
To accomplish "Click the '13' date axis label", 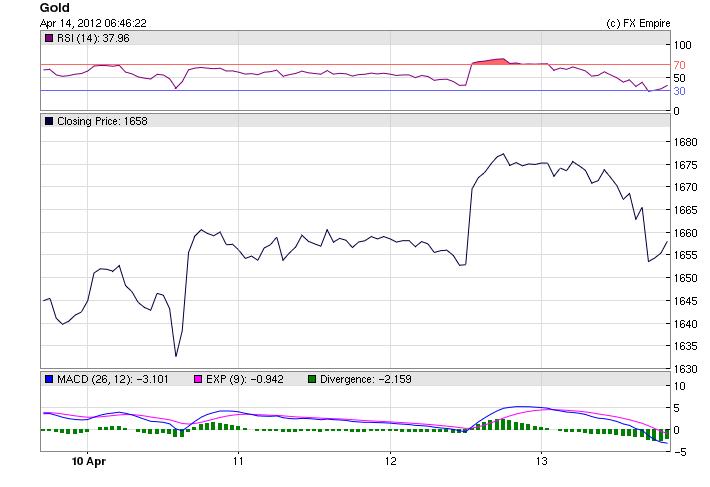I will [542, 461].
